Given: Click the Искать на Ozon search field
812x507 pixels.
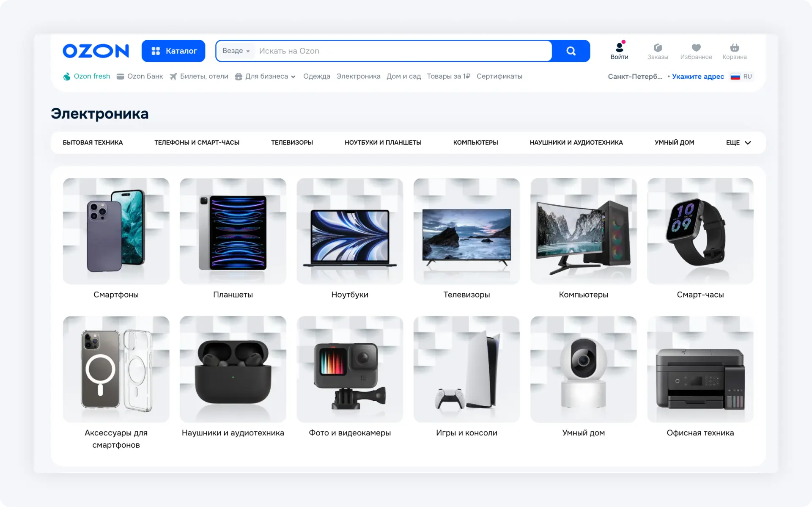Looking at the screenshot, I should (402, 51).
